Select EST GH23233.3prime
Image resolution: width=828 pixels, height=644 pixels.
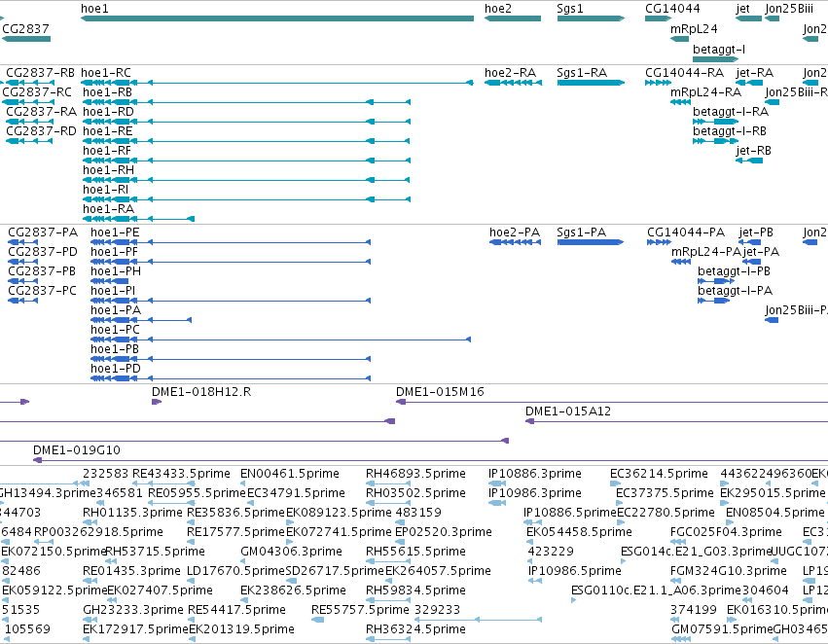(133, 610)
